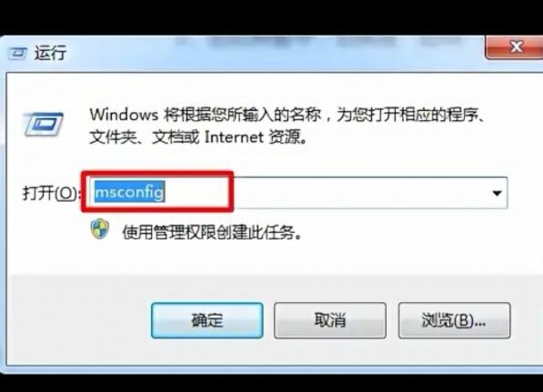
Task: Click empty area of the 打开 combo box
Action: pyautogui.click(x=360, y=193)
